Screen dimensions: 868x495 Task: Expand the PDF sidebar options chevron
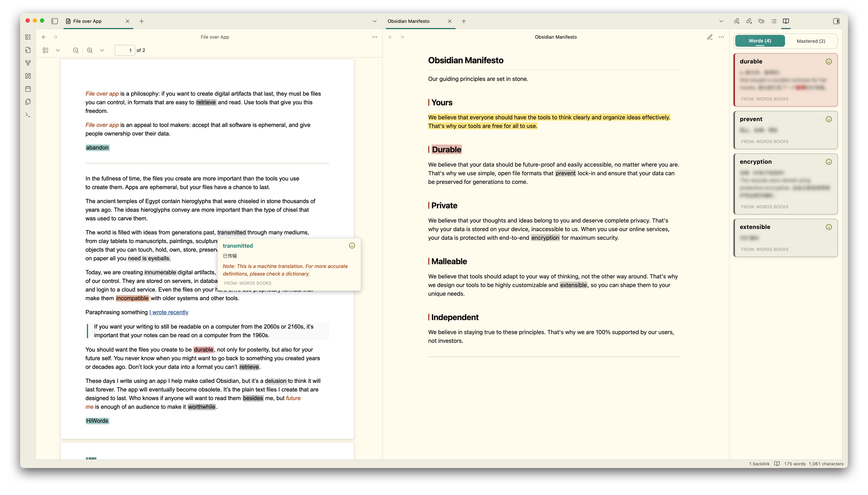click(58, 50)
